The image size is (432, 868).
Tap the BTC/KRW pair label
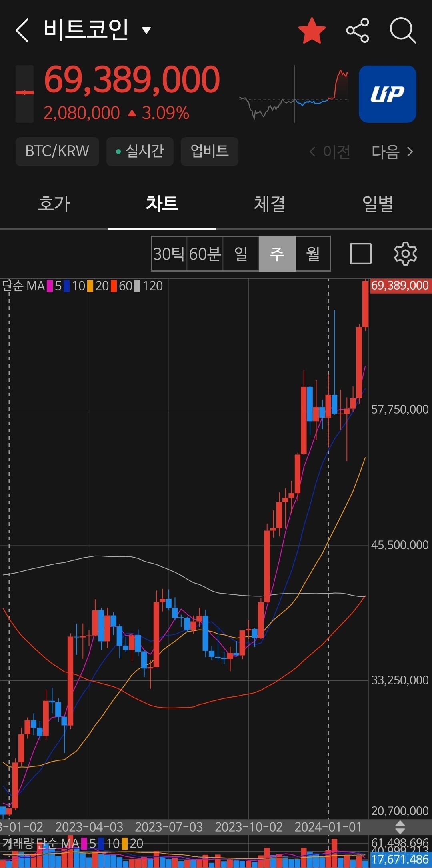57,151
